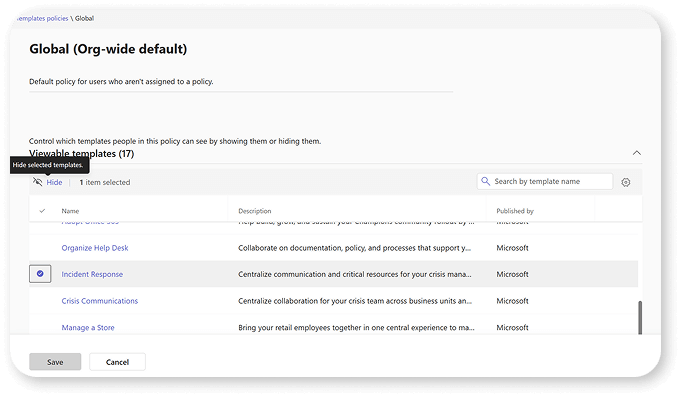Open the Organize Help Desk template
Screen dimensions: 681x397
click(95, 248)
